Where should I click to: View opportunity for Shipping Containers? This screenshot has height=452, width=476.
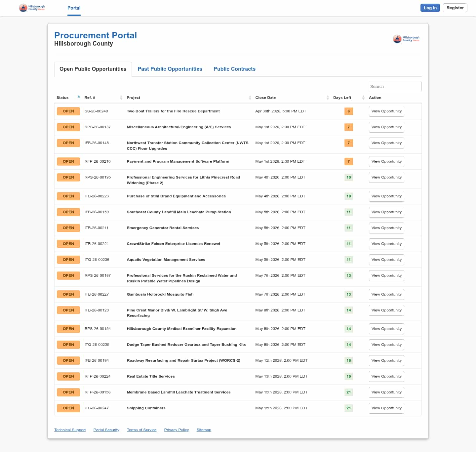386,408
